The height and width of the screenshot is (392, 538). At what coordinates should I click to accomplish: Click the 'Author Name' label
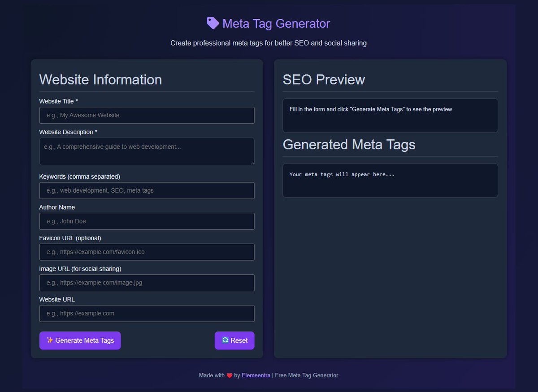click(x=57, y=207)
